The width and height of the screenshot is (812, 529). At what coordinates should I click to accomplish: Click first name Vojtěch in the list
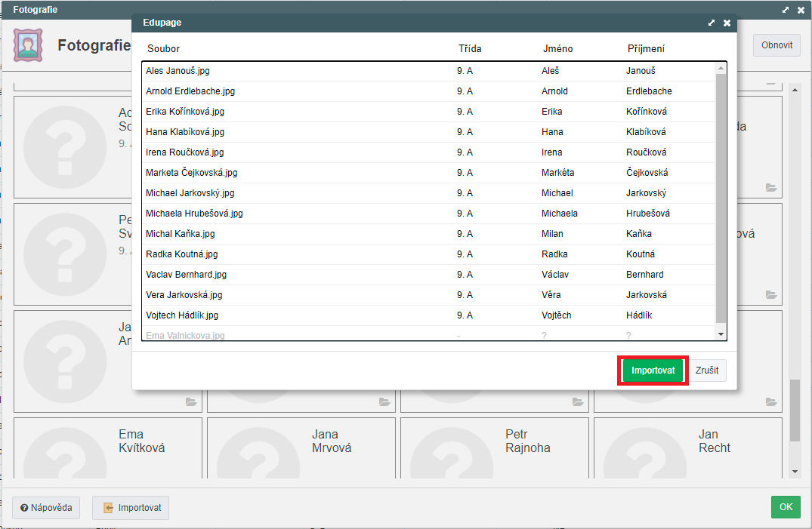tap(556, 315)
